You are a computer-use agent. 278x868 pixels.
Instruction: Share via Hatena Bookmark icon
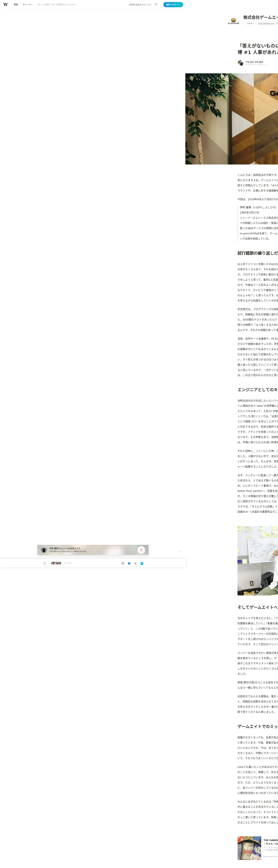pos(142,563)
